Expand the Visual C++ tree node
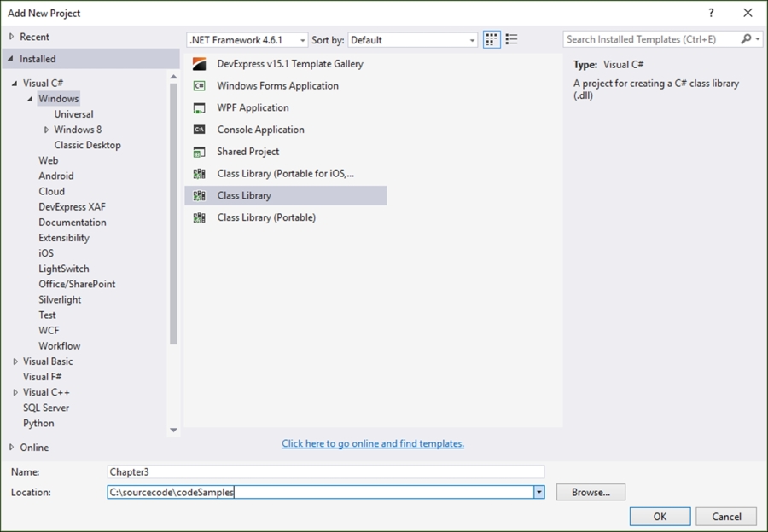768x532 pixels. click(x=15, y=392)
